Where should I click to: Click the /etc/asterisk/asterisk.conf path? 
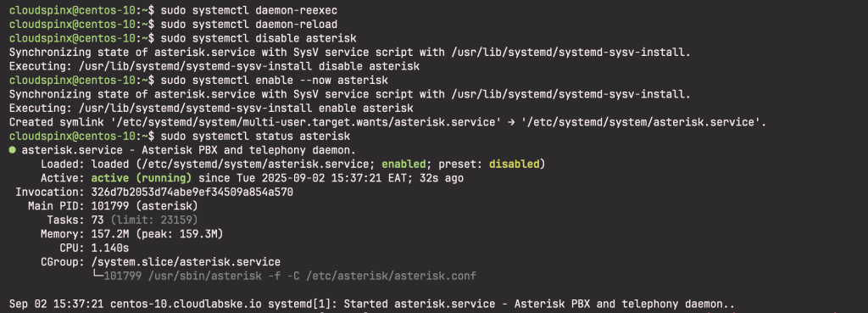click(x=391, y=276)
